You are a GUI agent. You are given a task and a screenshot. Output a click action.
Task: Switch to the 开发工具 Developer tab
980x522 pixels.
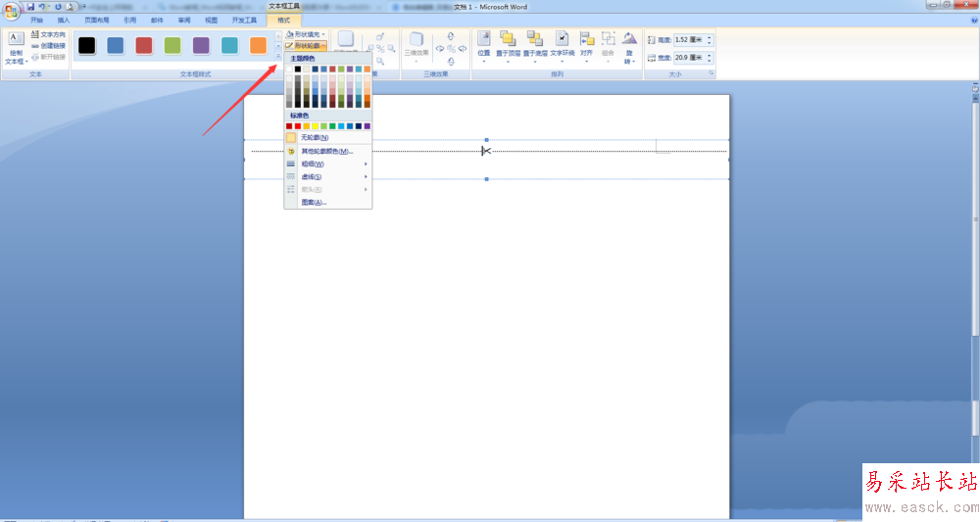pos(244,20)
